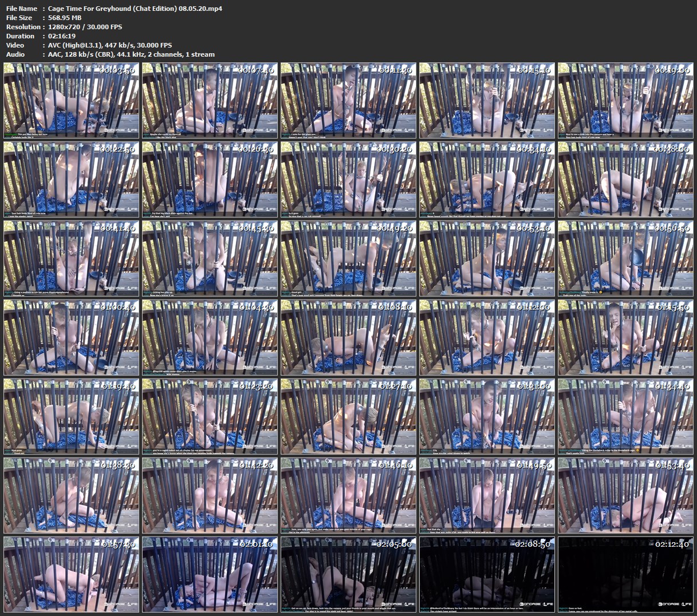Select the duration value 02:16:19
The image size is (697, 616).
(x=62, y=36)
